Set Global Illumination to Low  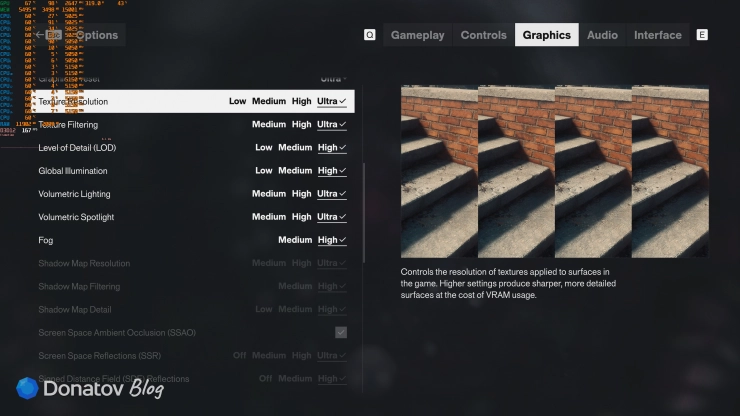[264, 170]
